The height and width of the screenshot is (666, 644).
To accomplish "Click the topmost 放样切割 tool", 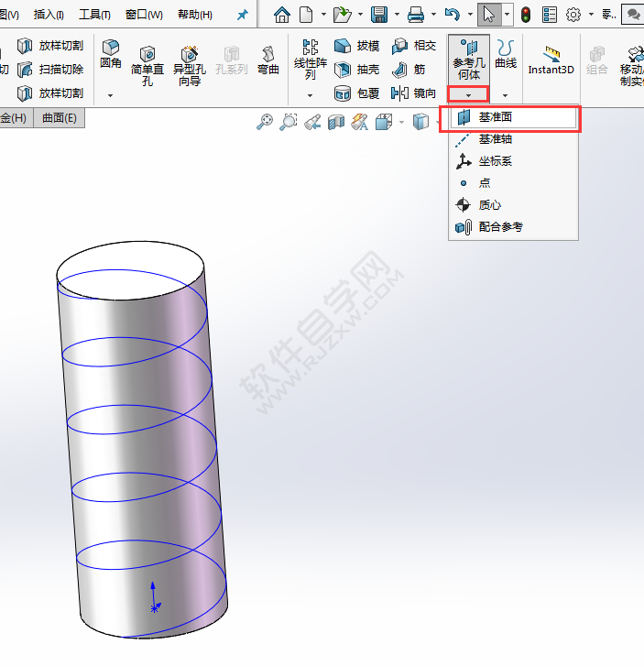I will click(50, 46).
